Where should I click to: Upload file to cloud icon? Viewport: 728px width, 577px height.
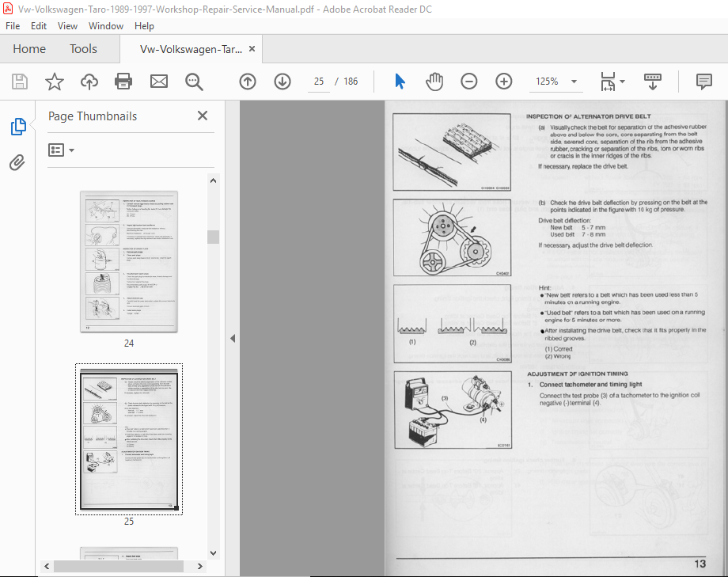(89, 82)
